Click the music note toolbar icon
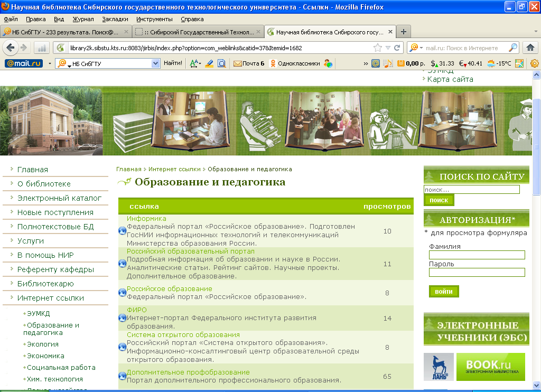The image size is (541, 392). coord(388,63)
